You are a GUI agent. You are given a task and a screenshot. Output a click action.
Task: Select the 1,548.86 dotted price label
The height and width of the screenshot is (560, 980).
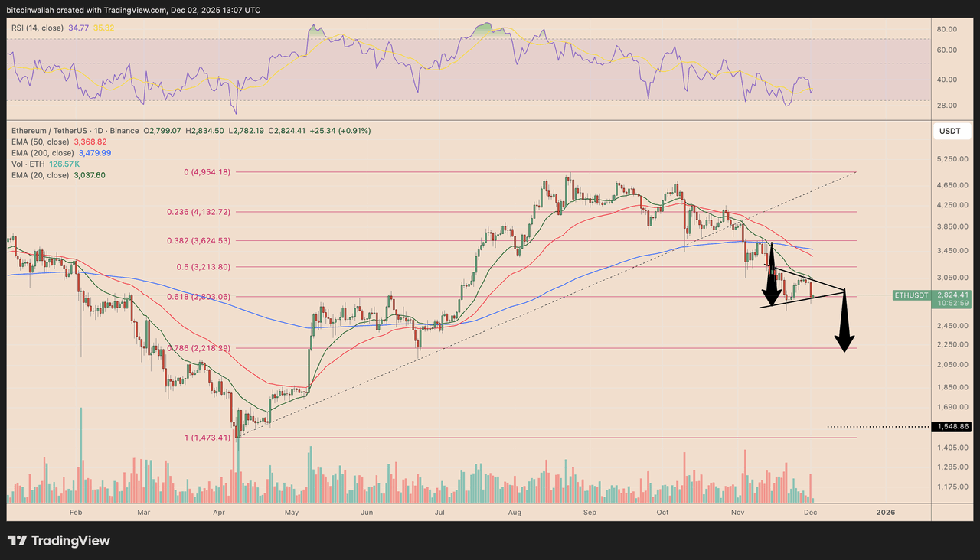coord(952,426)
